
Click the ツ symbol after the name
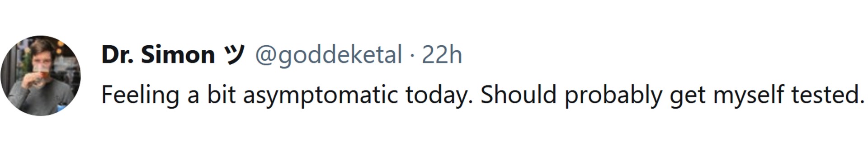click(235, 55)
